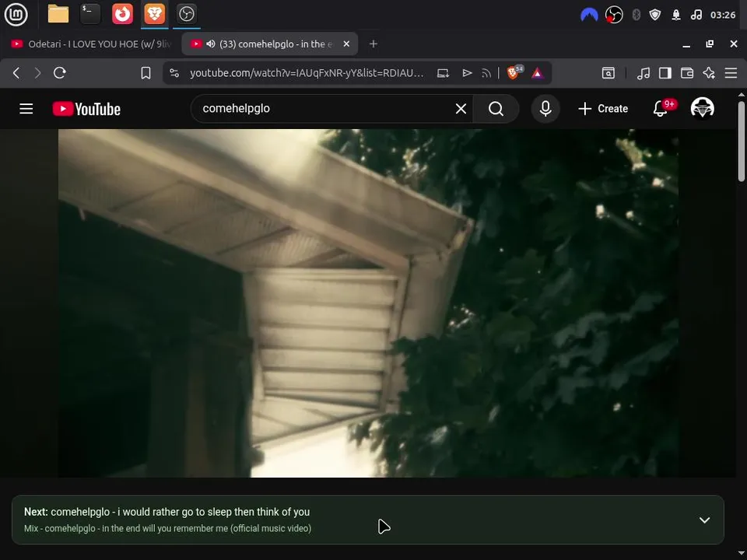Clear the comehelpglo search text
Viewport: 747px width, 560px height.
[x=461, y=109]
